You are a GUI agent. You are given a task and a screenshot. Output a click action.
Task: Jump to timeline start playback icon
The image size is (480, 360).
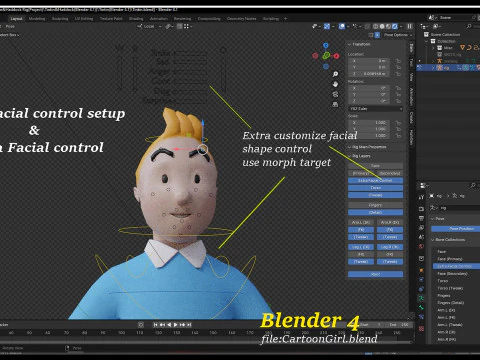[155, 325]
